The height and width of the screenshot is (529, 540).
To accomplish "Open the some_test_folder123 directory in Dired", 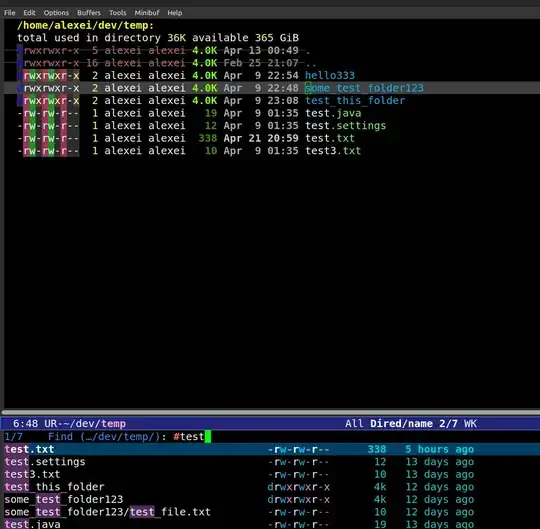I will coord(364,88).
